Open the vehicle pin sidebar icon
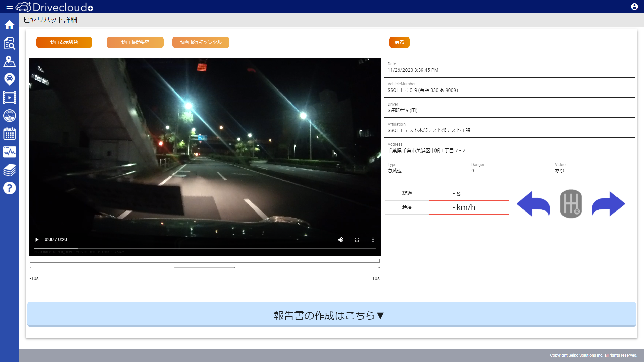644x362 pixels. tap(9, 79)
